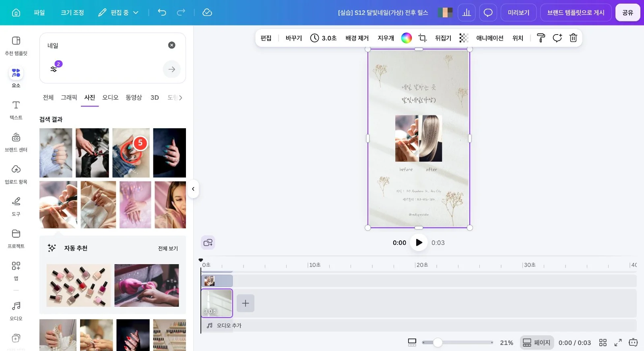Undo the last action
This screenshot has width=644, height=351.
click(x=162, y=12)
